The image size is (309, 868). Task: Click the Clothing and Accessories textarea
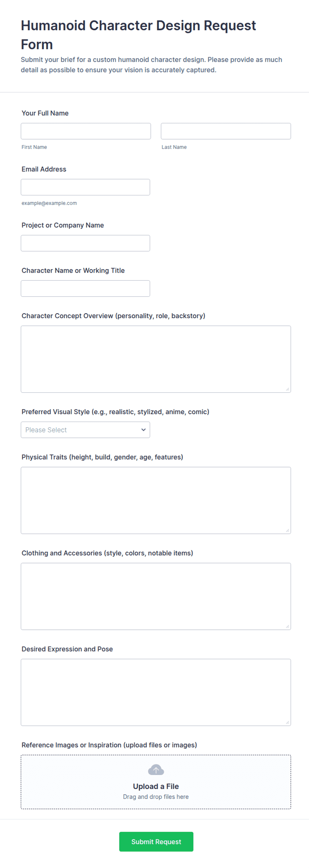pyautogui.click(x=156, y=596)
